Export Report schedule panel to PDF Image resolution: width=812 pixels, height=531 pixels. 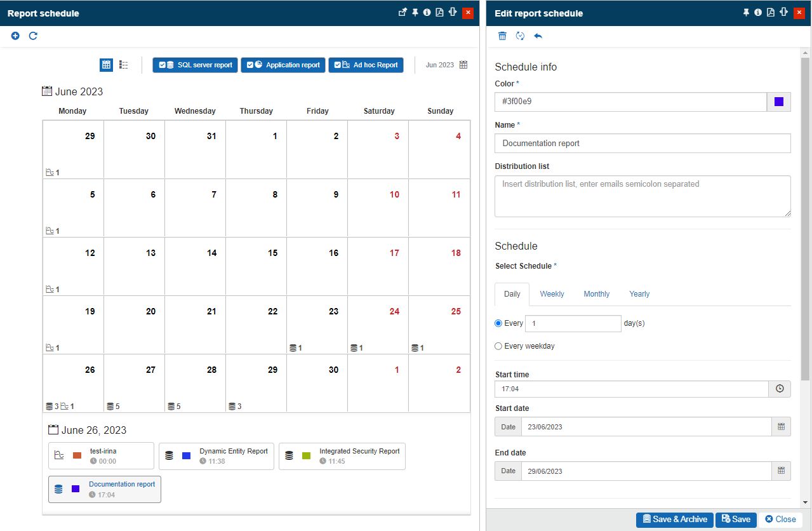pyautogui.click(x=439, y=13)
